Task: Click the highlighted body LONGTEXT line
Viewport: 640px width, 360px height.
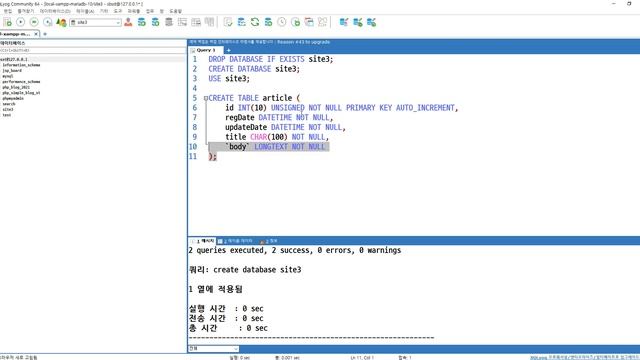Action: 269,147
